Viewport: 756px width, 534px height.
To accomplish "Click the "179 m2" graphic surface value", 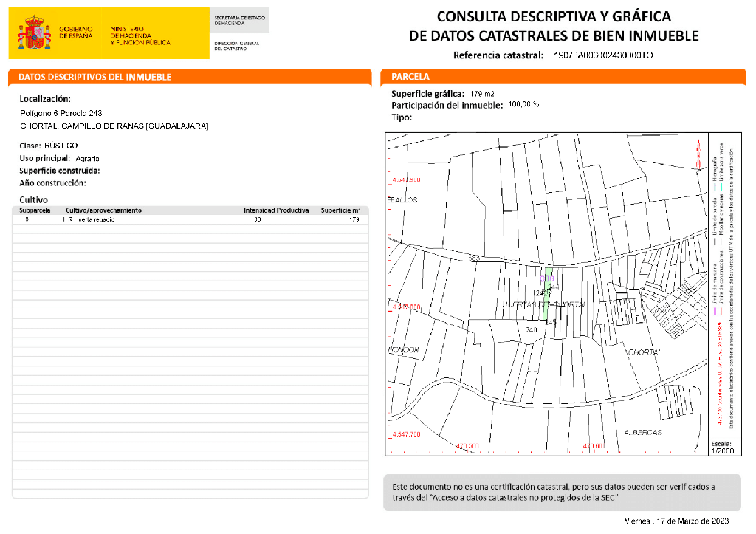I will coord(482,94).
